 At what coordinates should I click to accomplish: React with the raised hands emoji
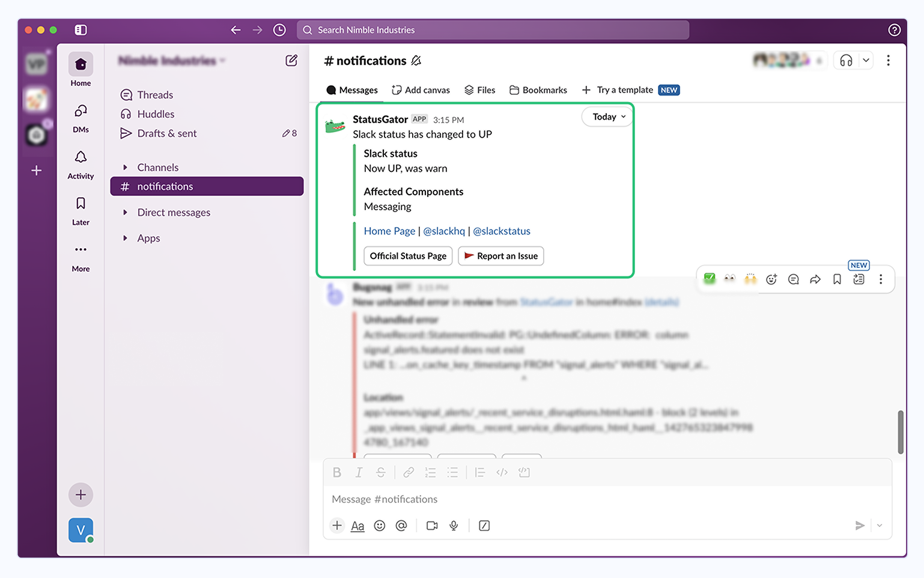tap(750, 279)
